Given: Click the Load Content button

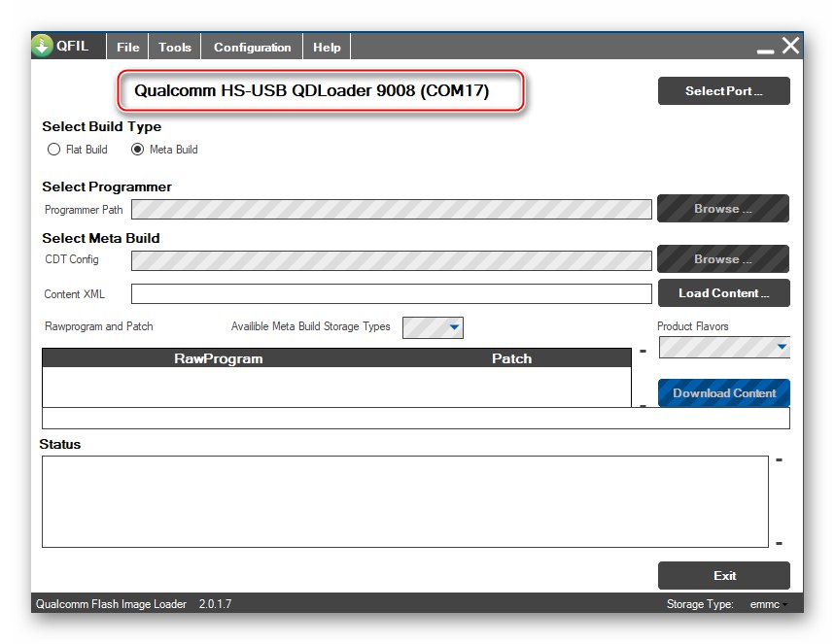Looking at the screenshot, I should [724, 292].
